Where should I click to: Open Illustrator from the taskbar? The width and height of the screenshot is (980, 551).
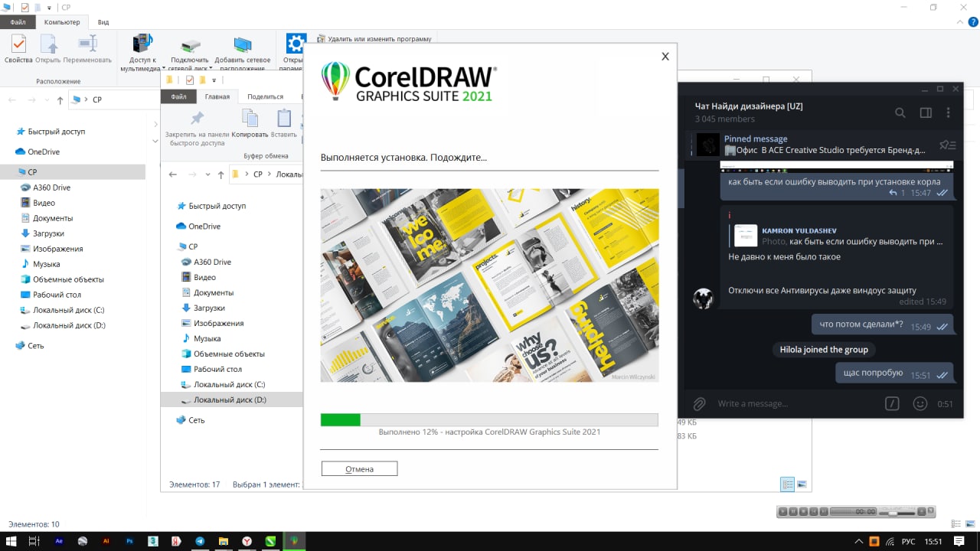point(106,541)
